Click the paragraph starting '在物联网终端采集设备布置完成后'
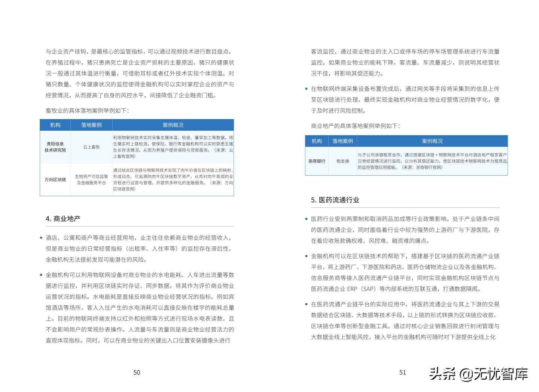The height and width of the screenshot is (392, 539). (405, 100)
